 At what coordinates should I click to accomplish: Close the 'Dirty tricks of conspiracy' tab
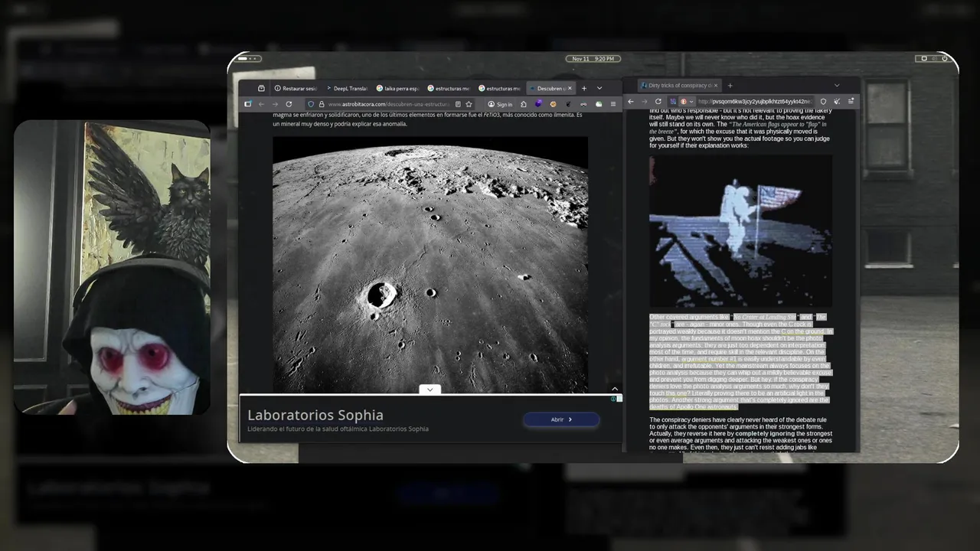[x=716, y=85]
